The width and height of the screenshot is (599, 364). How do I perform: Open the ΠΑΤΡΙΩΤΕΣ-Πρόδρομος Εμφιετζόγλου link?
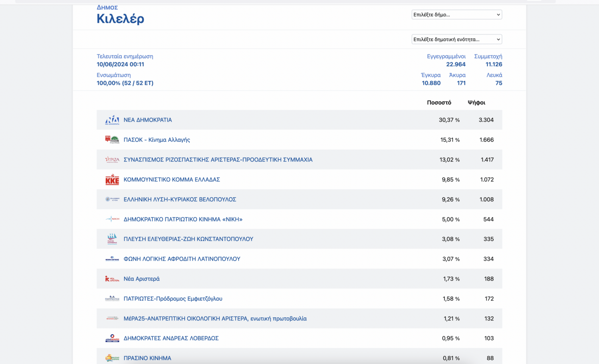click(173, 299)
